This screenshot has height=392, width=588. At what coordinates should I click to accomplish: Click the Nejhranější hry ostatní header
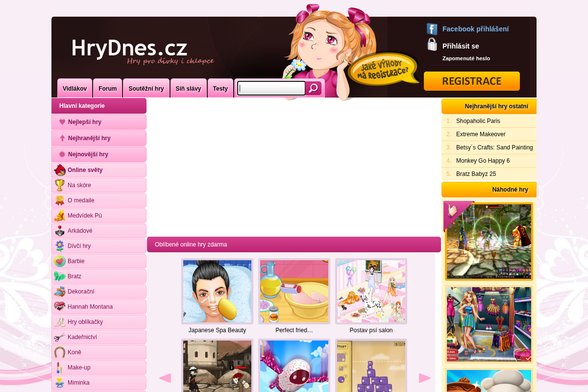tap(489, 106)
